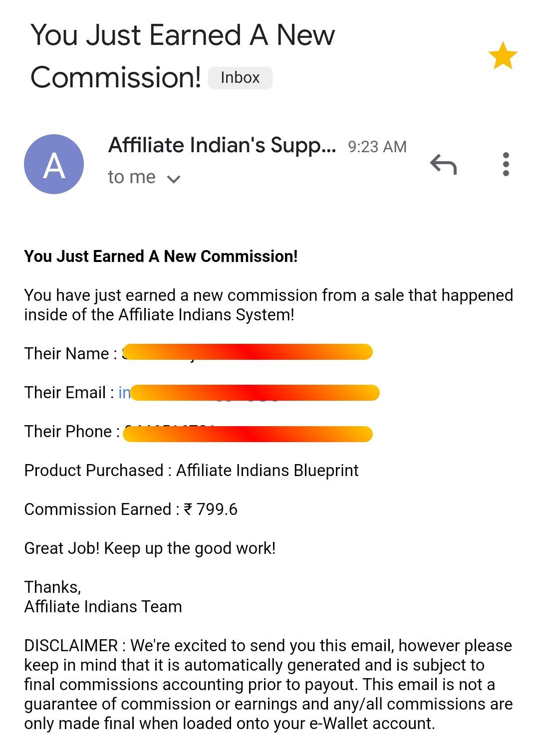Tap sender name Affiliate Indian's Supp...
Screen dimensions: 539x756
222,145
